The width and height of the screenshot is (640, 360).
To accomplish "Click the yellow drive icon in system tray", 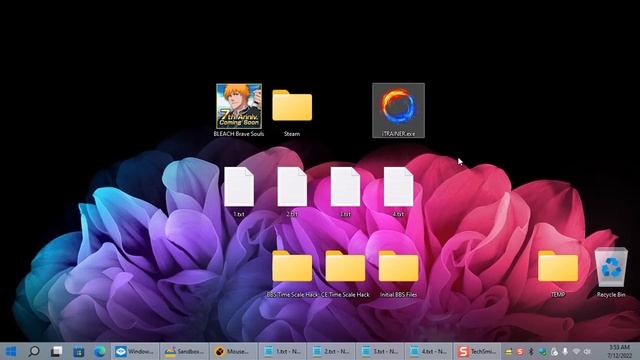I will (509, 351).
